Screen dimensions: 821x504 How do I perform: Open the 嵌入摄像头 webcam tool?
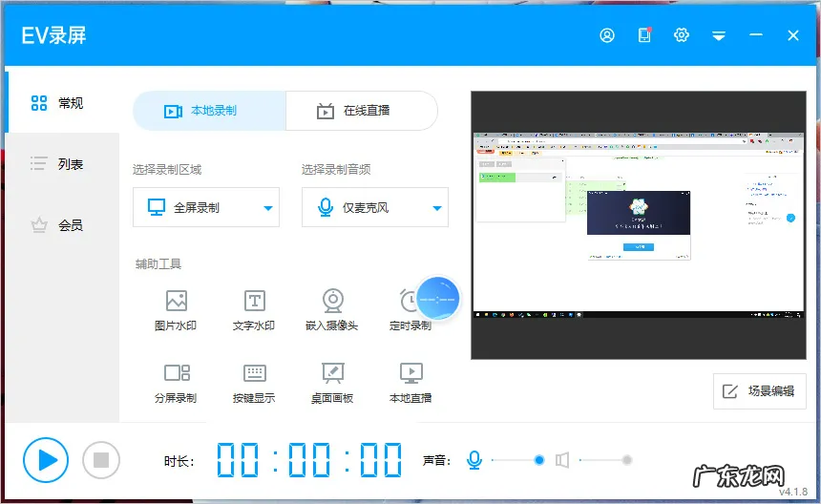coord(332,310)
